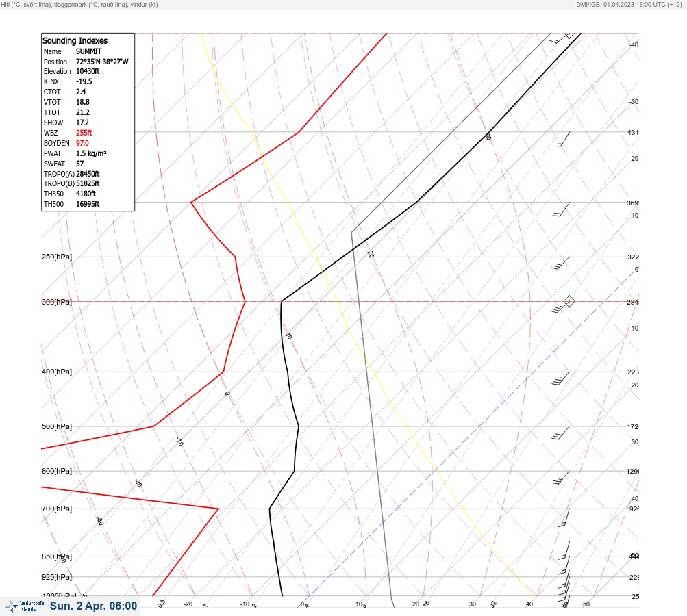Click the position value 72°35'N 38°27'W
687x616 pixels.
(x=102, y=62)
